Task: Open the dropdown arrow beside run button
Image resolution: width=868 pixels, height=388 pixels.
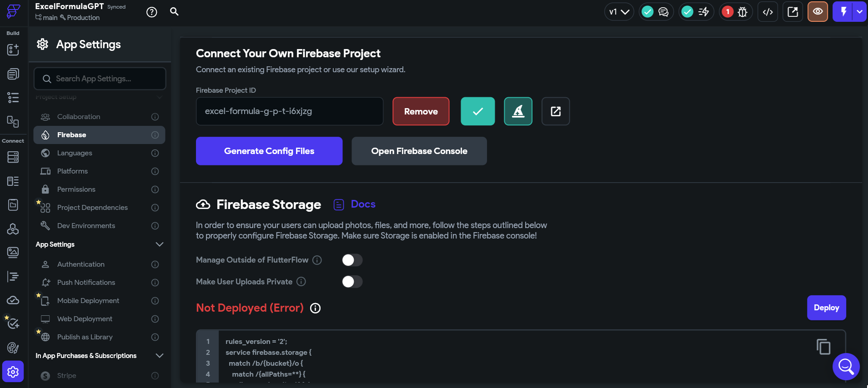Action: 860,12
